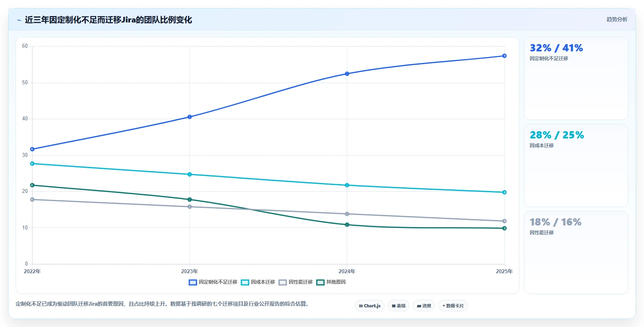Click the trend icon beside the chart title
Image resolution: width=644 pixels, height=327 pixels.
(19, 20)
